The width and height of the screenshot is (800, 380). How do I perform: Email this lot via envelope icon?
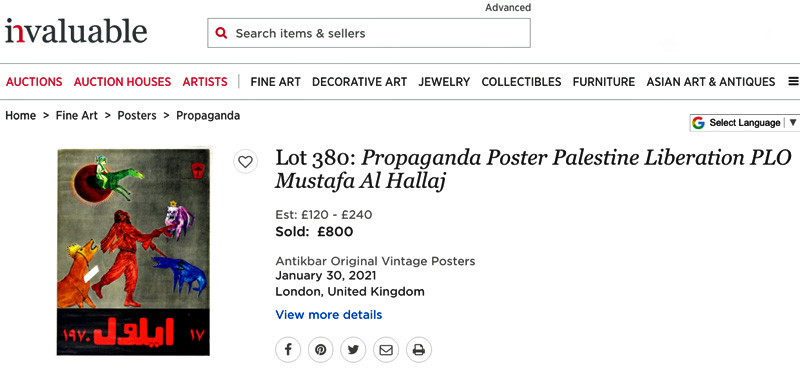pos(386,350)
